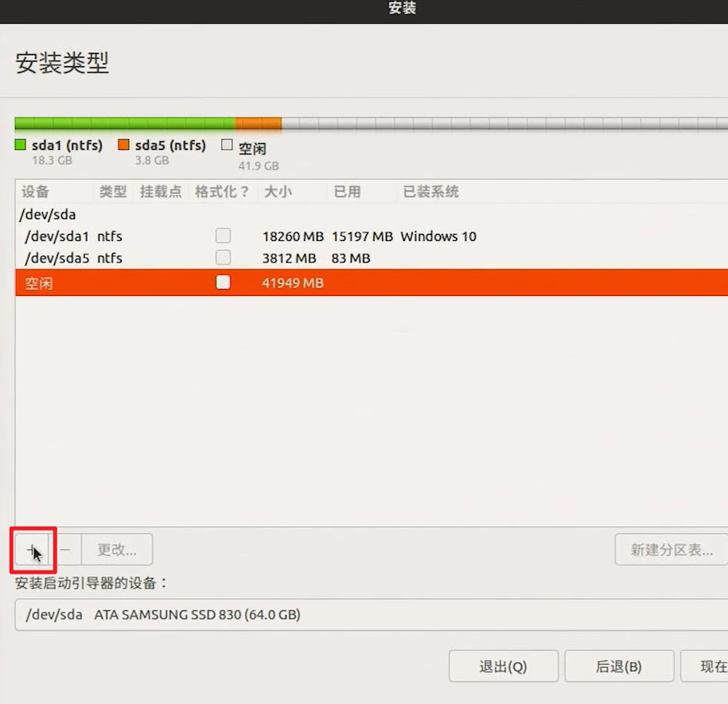The width and height of the screenshot is (728, 704).
Task: Open boot loader device dropdown /dev/sda
Action: (x=372, y=614)
